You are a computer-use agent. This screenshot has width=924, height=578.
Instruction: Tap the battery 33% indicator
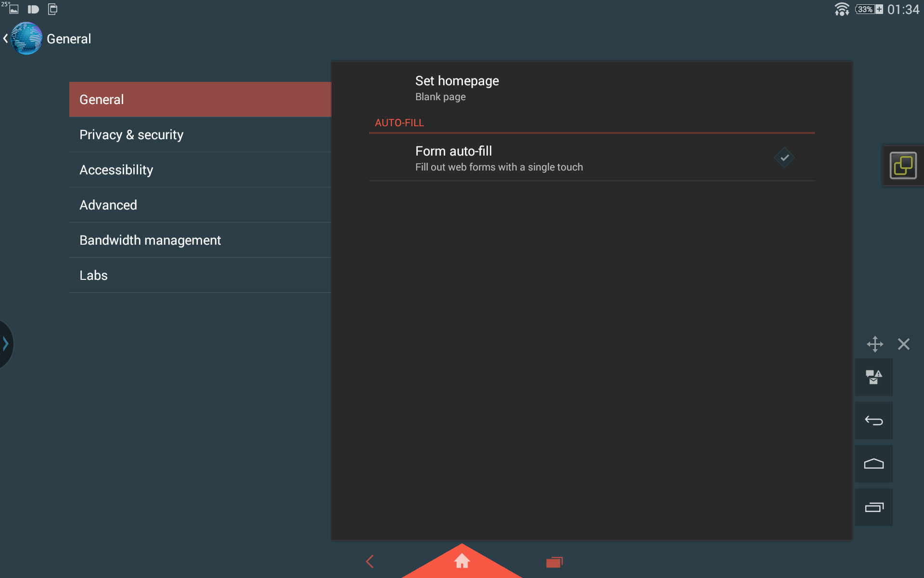(x=869, y=9)
